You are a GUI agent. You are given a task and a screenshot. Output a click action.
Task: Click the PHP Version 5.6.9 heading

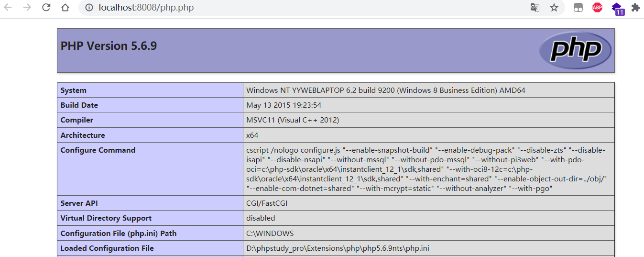pyautogui.click(x=109, y=46)
